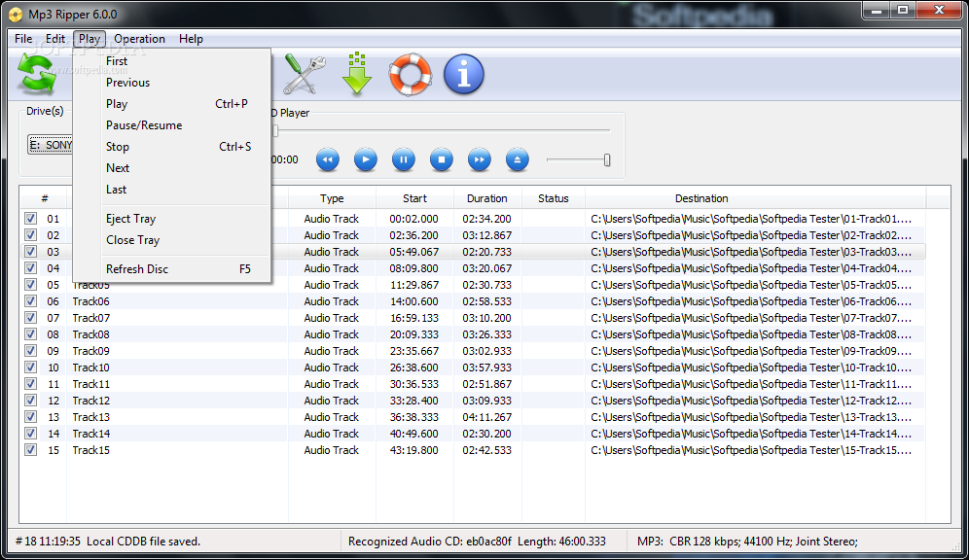
Task: Toggle the checkbox for track 03
Action: (x=30, y=252)
